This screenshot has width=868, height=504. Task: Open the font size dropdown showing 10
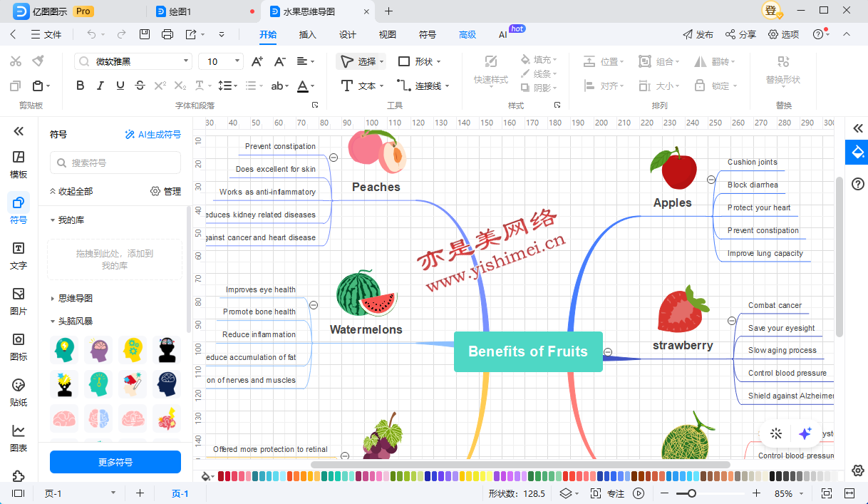tap(220, 61)
